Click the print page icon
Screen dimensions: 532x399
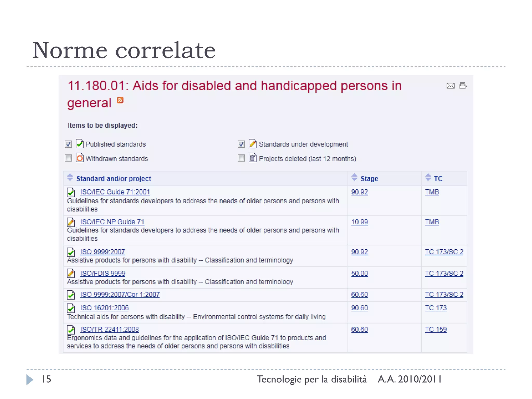click(463, 85)
